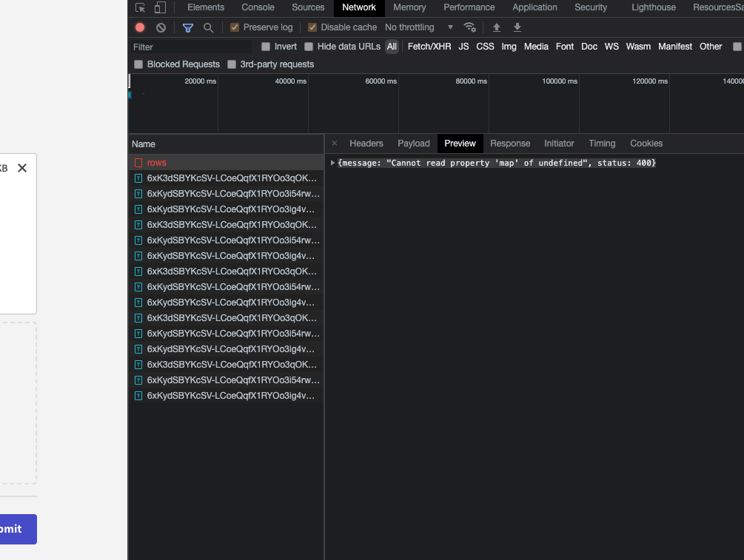This screenshot has width=744, height=560.
Task: Select the first 6xK3dSBYKcSV font request
Action: point(227,178)
